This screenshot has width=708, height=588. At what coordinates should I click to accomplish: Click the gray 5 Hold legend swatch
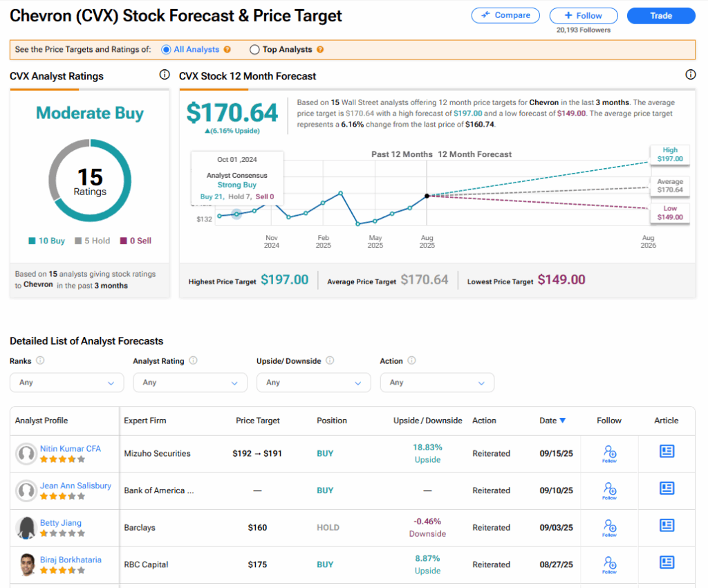(x=78, y=241)
